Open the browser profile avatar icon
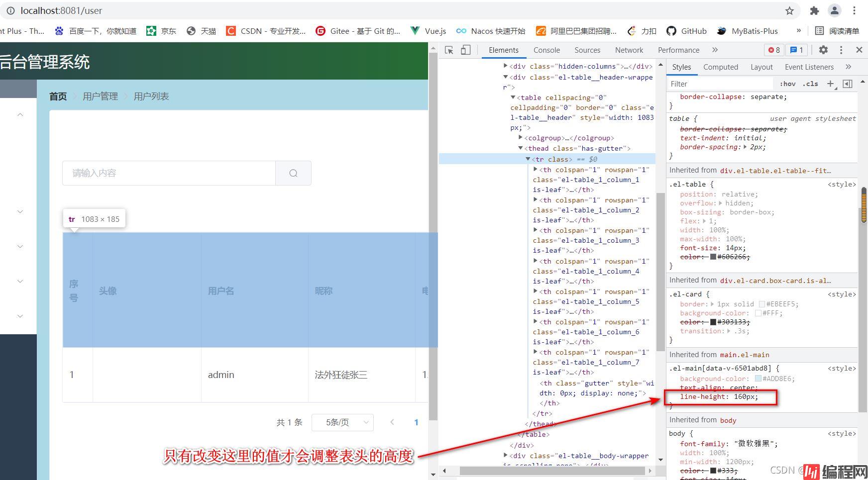Image resolution: width=868 pixels, height=480 pixels. coord(835,10)
